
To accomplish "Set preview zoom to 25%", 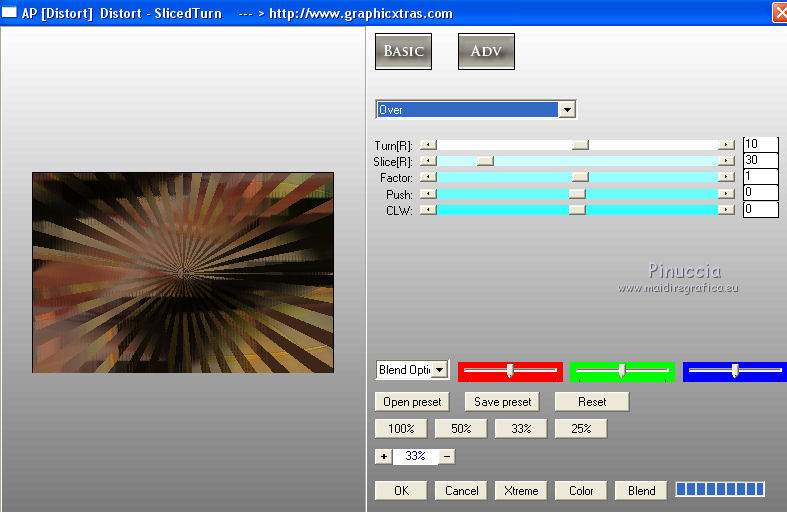I will [581, 429].
